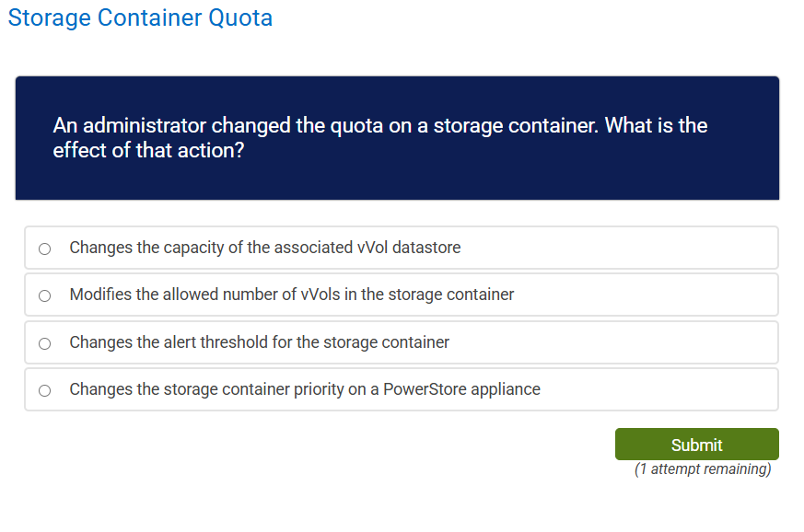Click the answer about the alert threshold
The image size is (804, 532).
[258, 341]
